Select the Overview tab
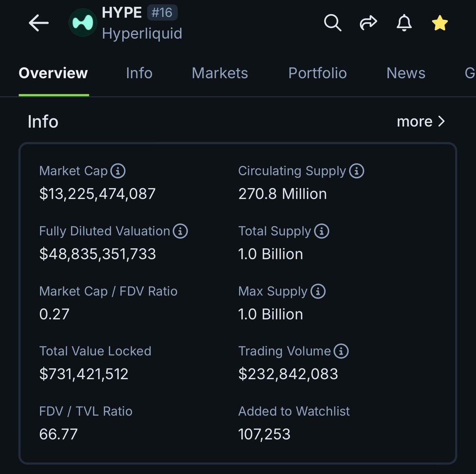The image size is (476, 474). click(x=53, y=73)
